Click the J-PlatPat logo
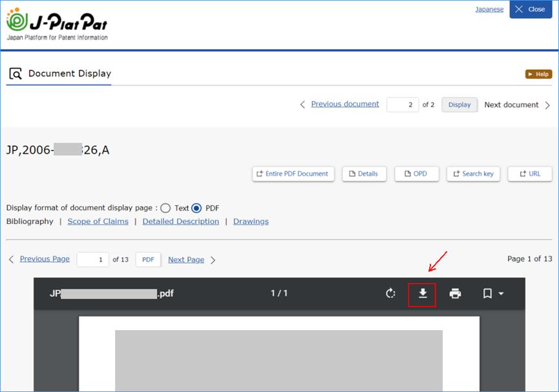This screenshot has height=392, width=559. click(x=57, y=25)
